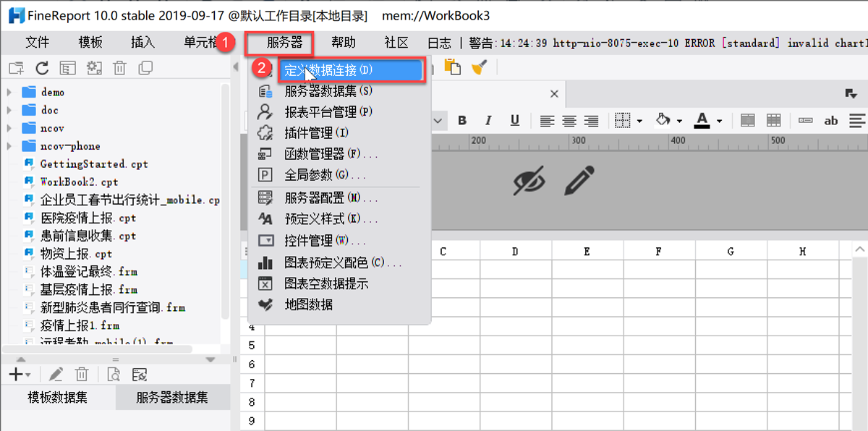
Task: Click the hidden-eye preview icon
Action: [529, 181]
